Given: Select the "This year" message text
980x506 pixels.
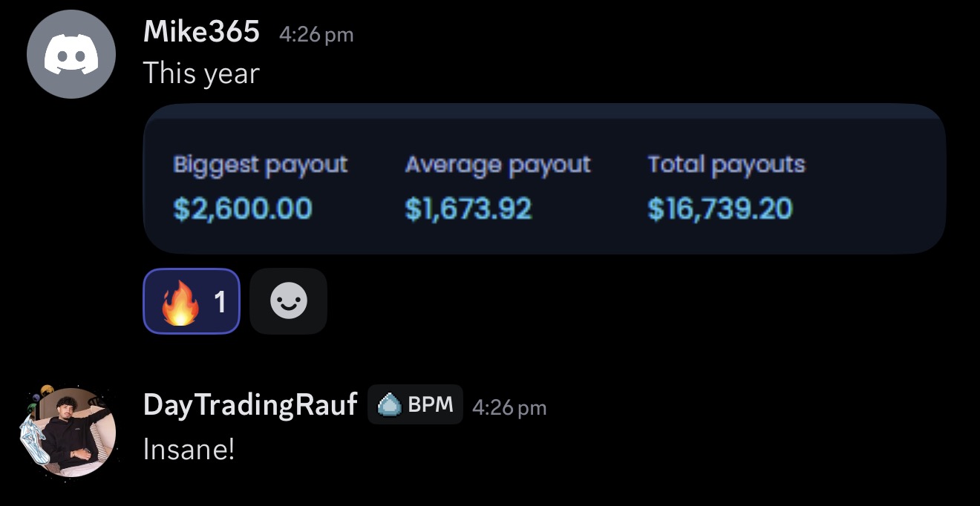Looking at the screenshot, I should (x=201, y=73).
